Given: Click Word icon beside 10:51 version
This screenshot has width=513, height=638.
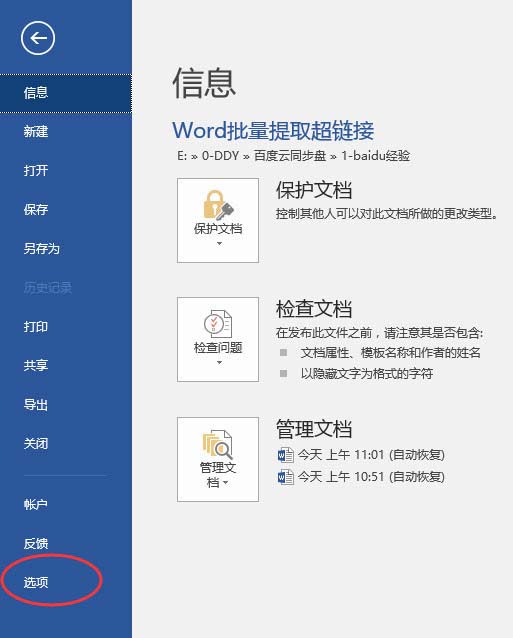Looking at the screenshot, I should pyautogui.click(x=286, y=477).
